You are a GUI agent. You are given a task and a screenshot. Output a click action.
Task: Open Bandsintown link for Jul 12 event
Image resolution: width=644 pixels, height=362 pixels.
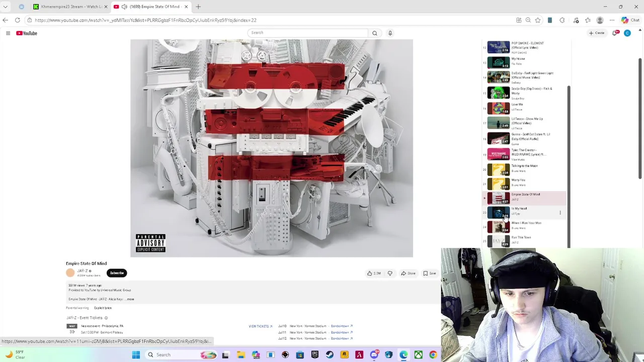click(342, 338)
